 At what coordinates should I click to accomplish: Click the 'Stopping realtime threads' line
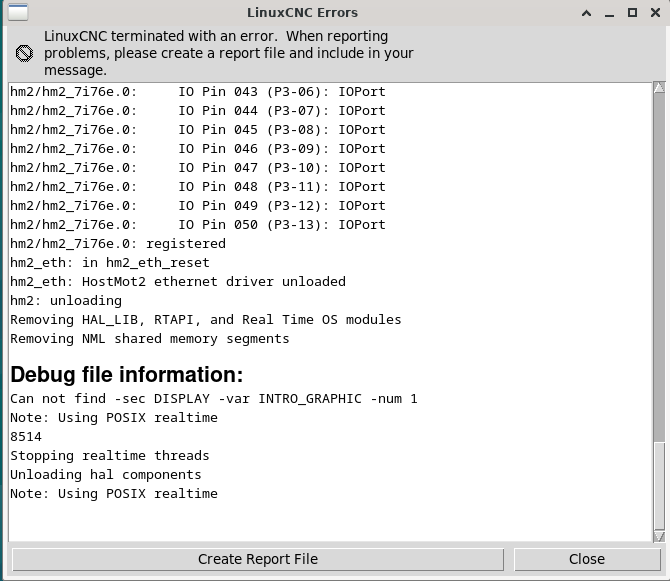pos(110,456)
